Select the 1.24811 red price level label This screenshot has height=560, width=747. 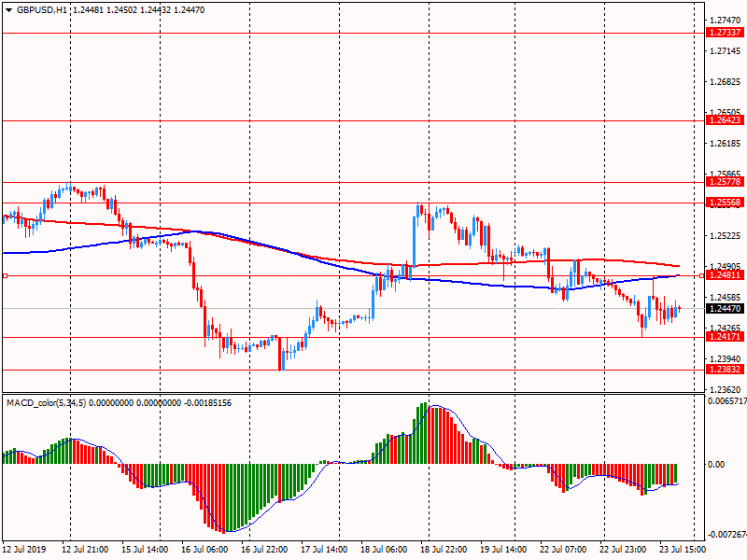[x=725, y=274]
